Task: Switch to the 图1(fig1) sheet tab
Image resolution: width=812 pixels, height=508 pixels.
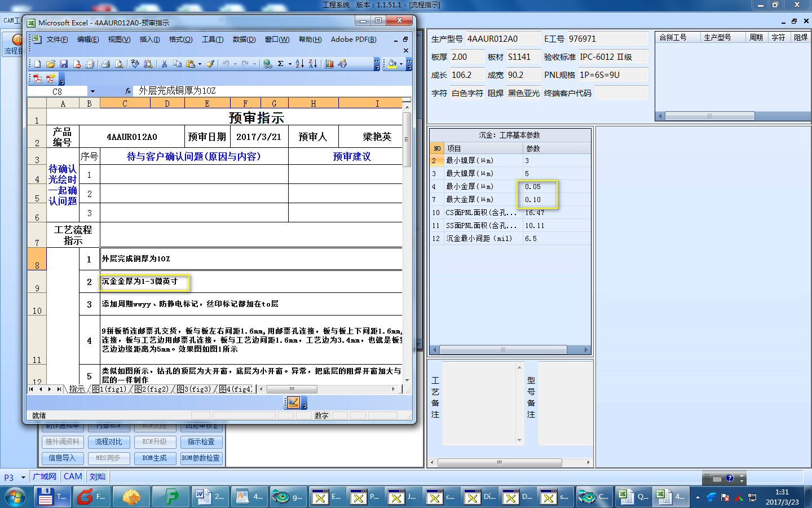Action: click(109, 389)
